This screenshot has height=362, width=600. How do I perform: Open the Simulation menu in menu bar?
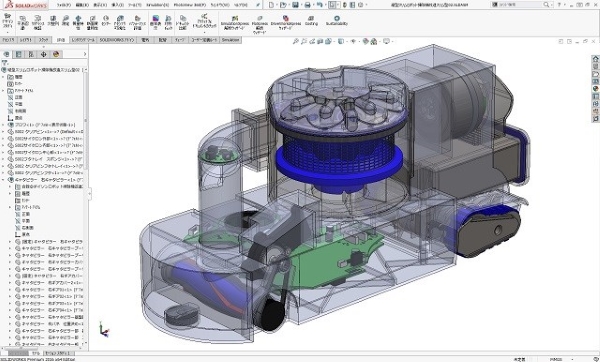(157, 5)
